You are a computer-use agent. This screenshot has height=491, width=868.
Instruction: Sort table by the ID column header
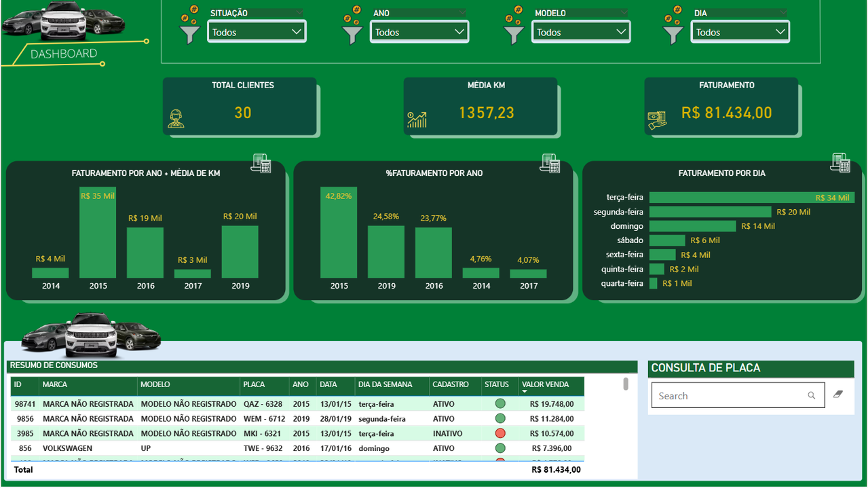tap(24, 385)
